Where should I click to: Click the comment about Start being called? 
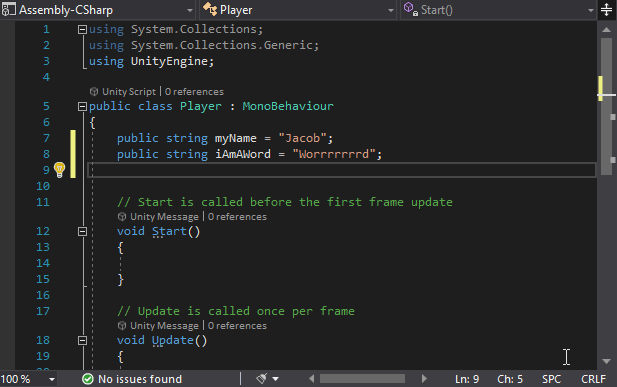click(284, 202)
